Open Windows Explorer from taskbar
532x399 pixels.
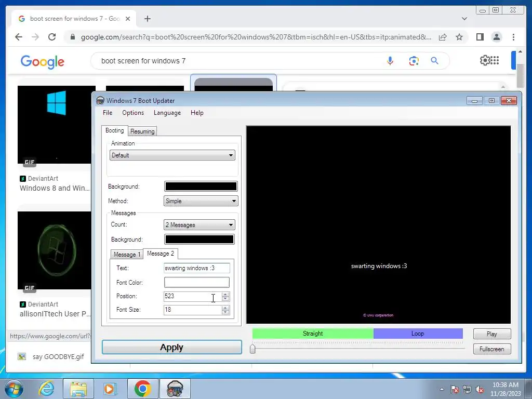78,389
